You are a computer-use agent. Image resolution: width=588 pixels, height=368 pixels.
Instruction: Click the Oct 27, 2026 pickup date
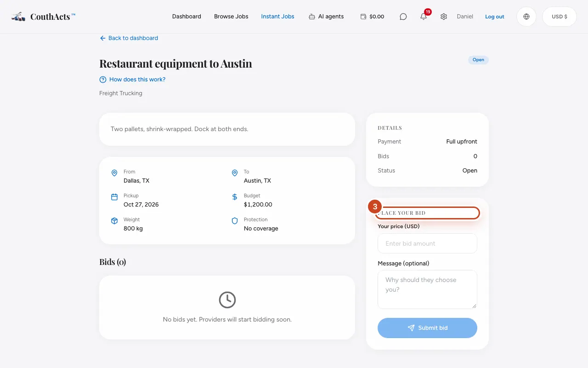coord(141,205)
